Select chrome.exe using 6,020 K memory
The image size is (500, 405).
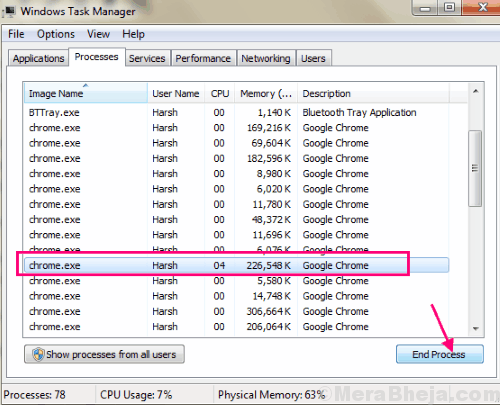(236, 189)
